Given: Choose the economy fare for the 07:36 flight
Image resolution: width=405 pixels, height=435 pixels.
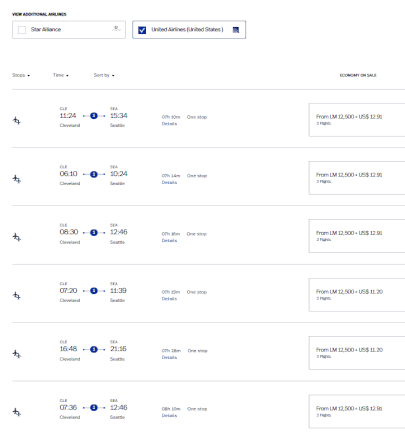Looking at the screenshot, I should coord(357,412).
